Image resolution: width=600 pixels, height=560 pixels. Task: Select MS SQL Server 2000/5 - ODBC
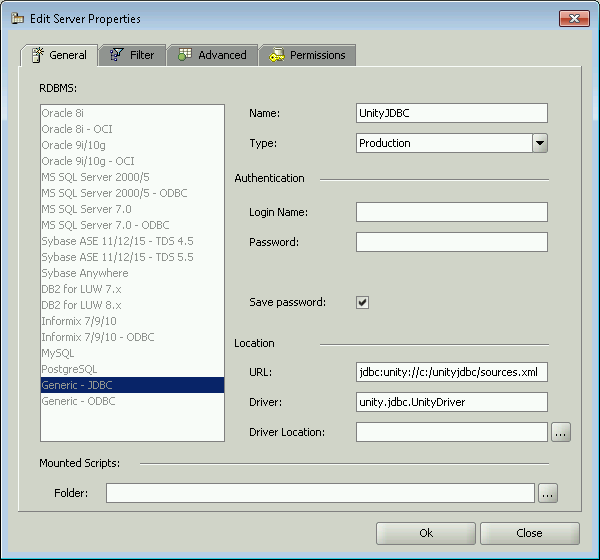[x=132, y=193]
